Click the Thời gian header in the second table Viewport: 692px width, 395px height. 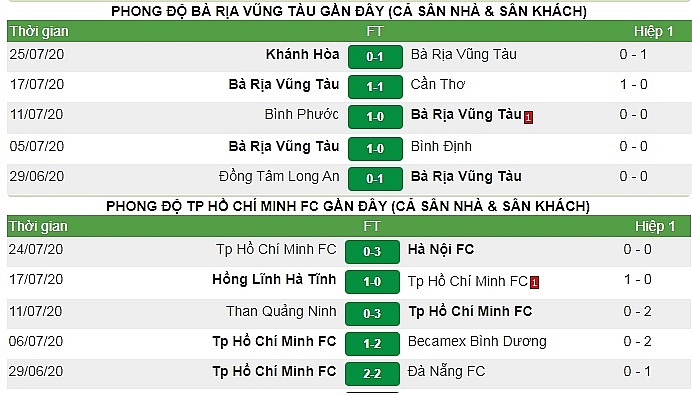[x=38, y=226]
